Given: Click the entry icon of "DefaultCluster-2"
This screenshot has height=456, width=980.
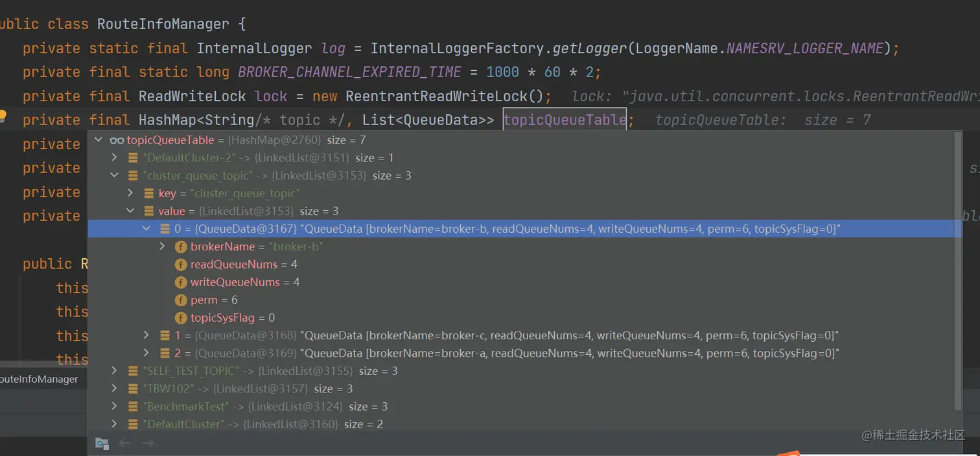Looking at the screenshot, I should (133, 158).
